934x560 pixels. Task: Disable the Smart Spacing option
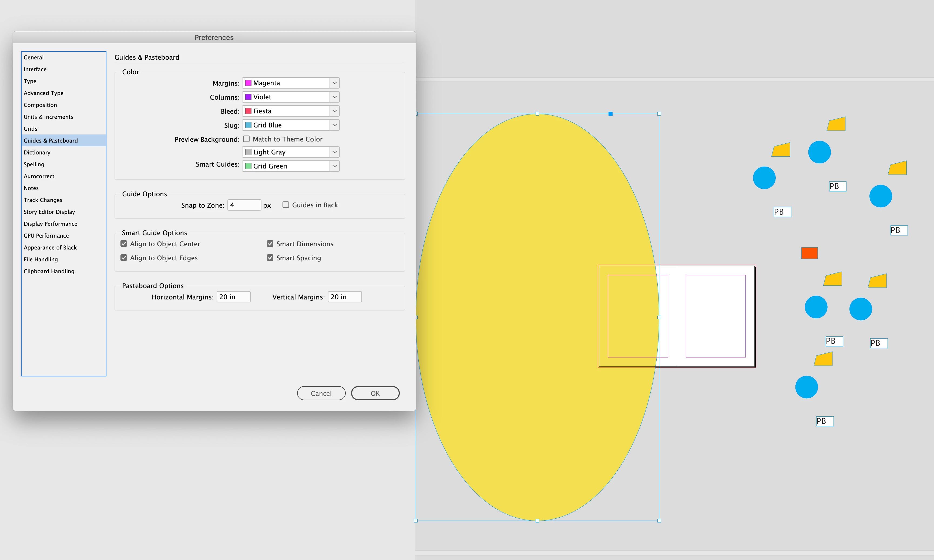click(270, 258)
